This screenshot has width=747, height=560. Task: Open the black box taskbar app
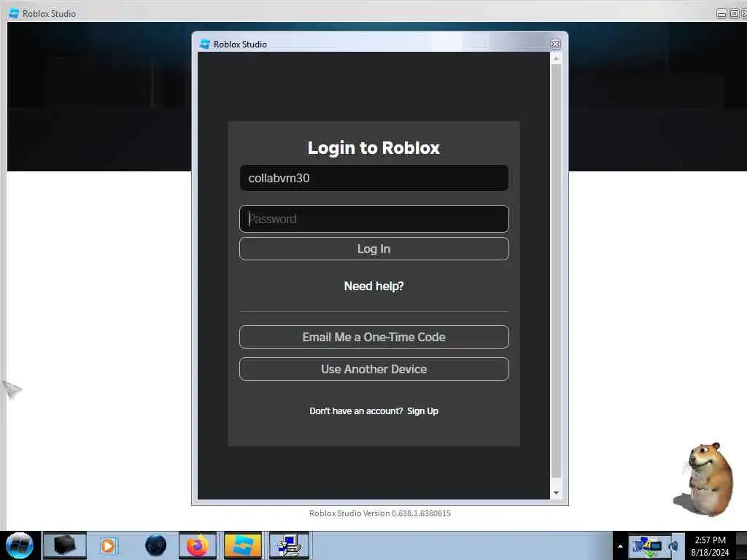pos(65,545)
